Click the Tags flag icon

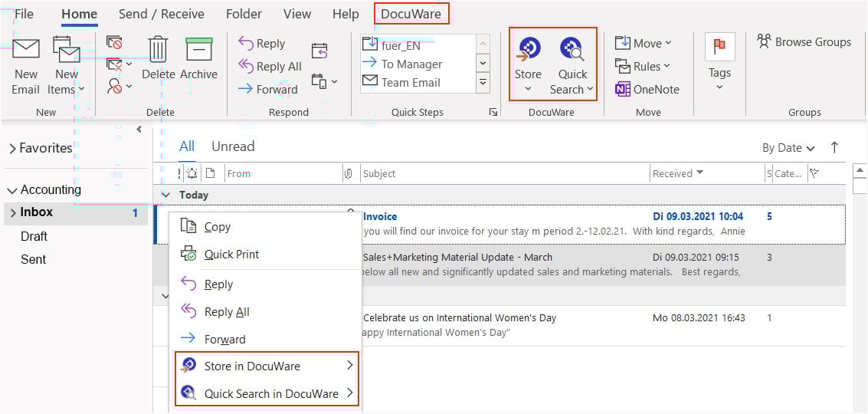[x=719, y=48]
